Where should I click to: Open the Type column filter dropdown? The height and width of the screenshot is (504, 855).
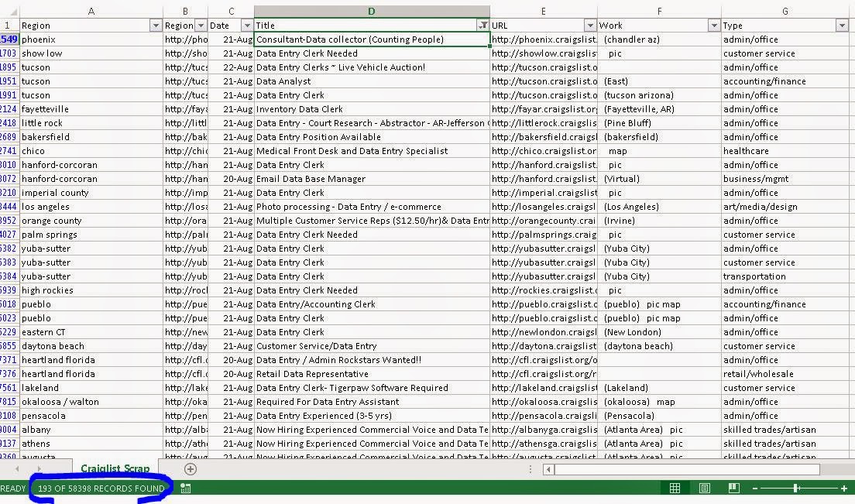(842, 26)
